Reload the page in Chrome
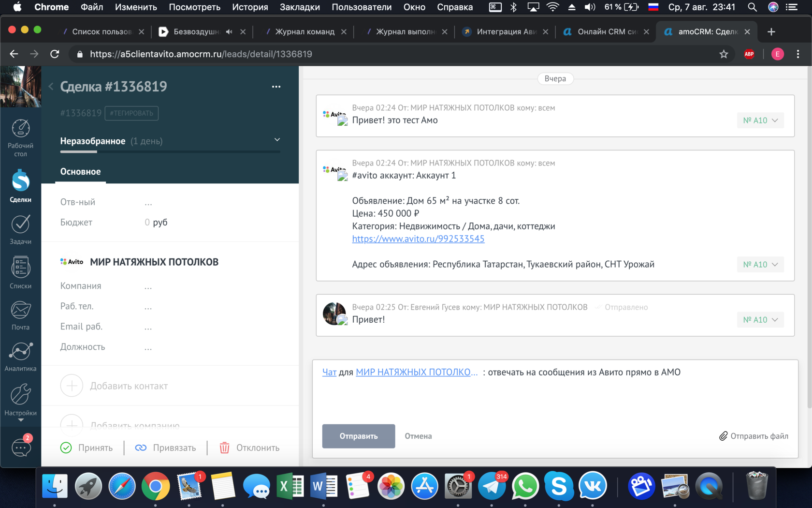Viewport: 812px width, 508px height. 55,54
